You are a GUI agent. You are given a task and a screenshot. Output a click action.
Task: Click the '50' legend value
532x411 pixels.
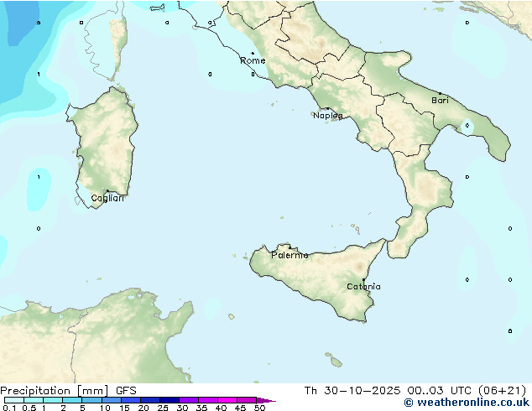click(x=259, y=408)
